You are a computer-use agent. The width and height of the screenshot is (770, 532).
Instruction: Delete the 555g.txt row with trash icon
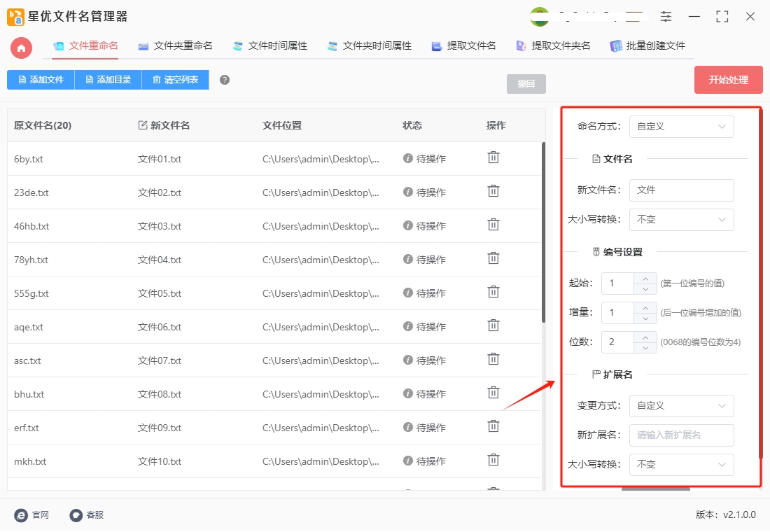[493, 293]
